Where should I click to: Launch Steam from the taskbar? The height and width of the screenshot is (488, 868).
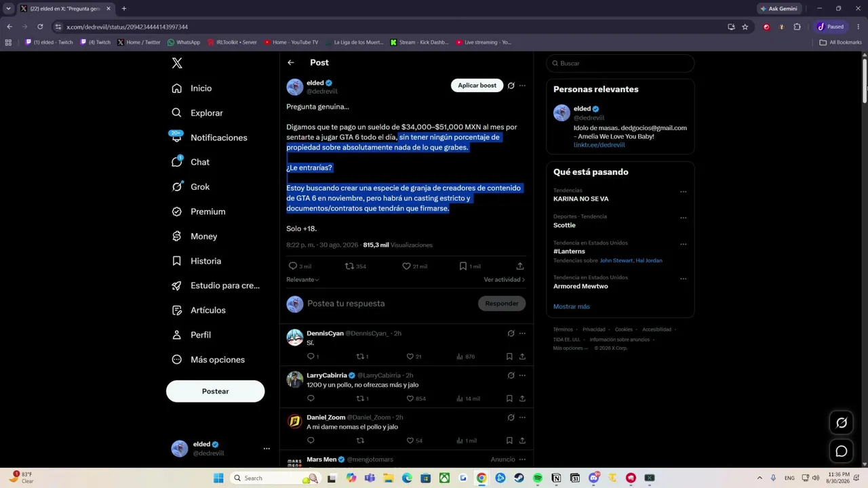(x=519, y=478)
